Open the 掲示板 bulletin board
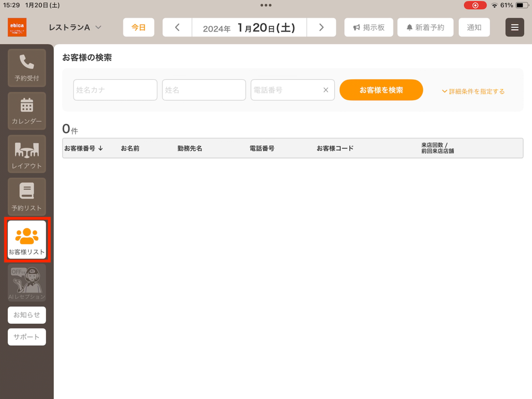Image resolution: width=532 pixels, height=399 pixels. coord(369,28)
